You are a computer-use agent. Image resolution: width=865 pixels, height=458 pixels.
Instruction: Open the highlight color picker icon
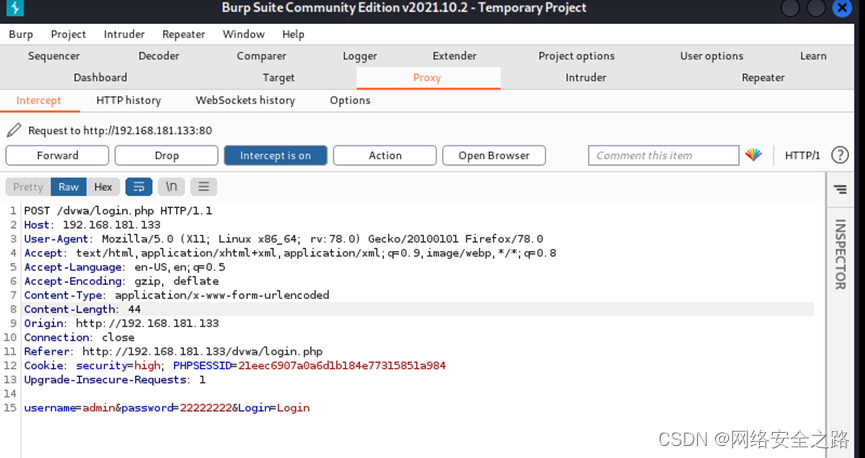tap(753, 155)
